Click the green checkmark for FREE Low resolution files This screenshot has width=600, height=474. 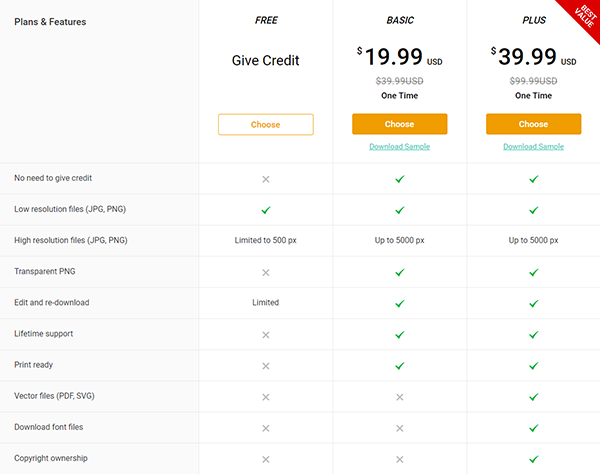[266, 210]
